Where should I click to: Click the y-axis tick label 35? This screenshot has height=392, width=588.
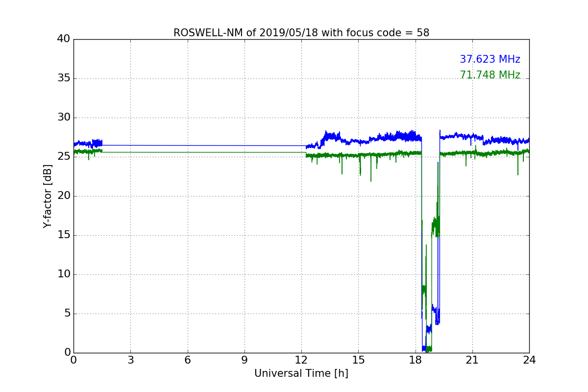64,78
